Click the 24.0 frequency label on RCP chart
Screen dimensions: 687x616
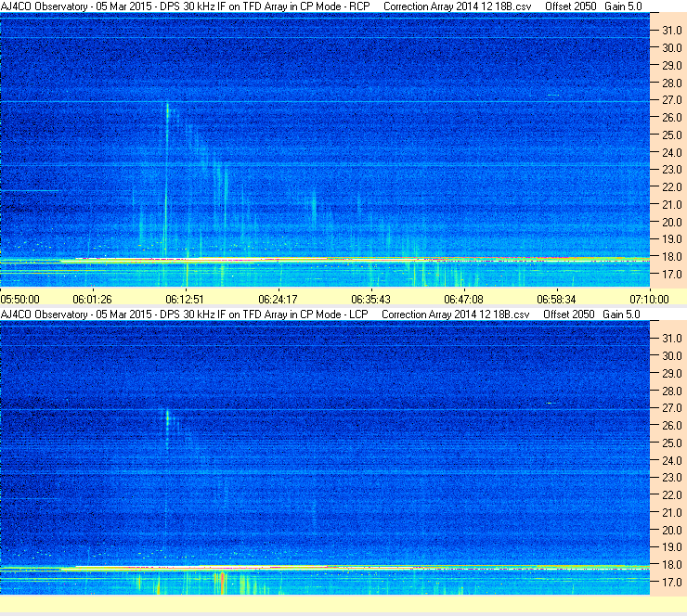671,152
